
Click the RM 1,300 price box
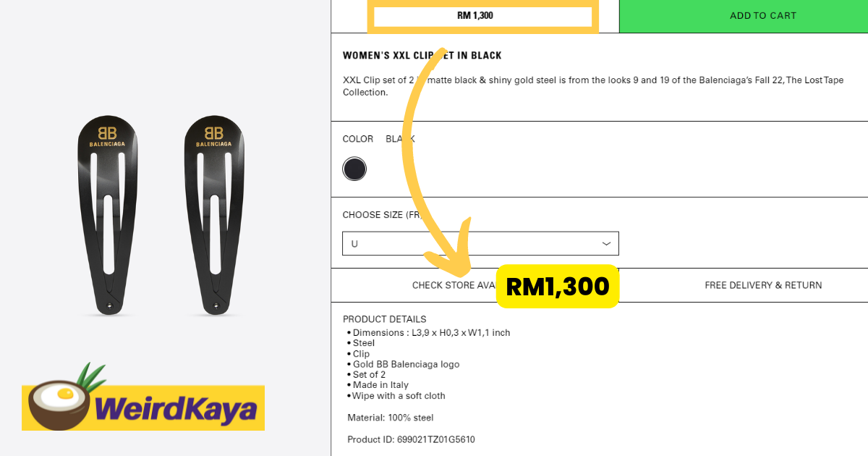(482, 16)
